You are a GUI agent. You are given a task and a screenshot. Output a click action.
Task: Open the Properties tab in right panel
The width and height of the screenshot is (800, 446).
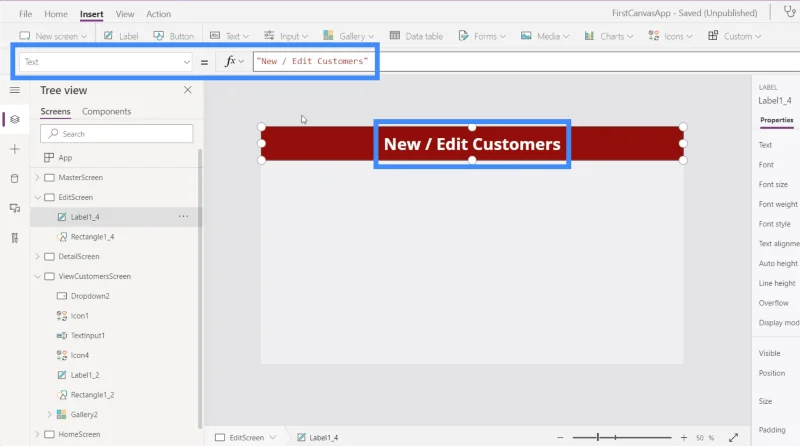[777, 120]
